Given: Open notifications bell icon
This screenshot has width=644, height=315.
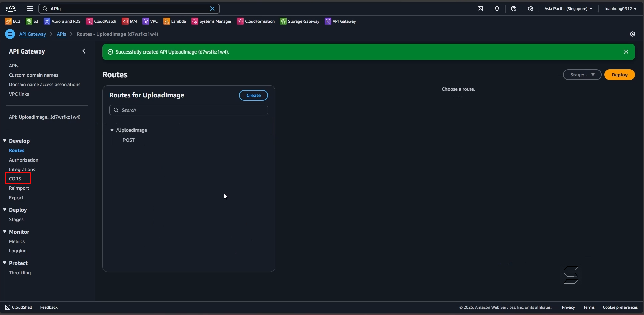Looking at the screenshot, I should (497, 9).
